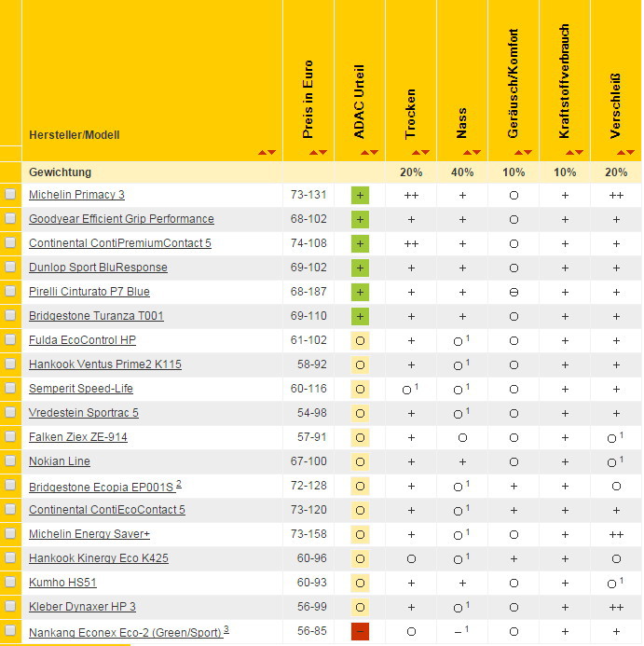Sort Preis in Euro descending arrow
644x646 pixels.
click(x=323, y=153)
